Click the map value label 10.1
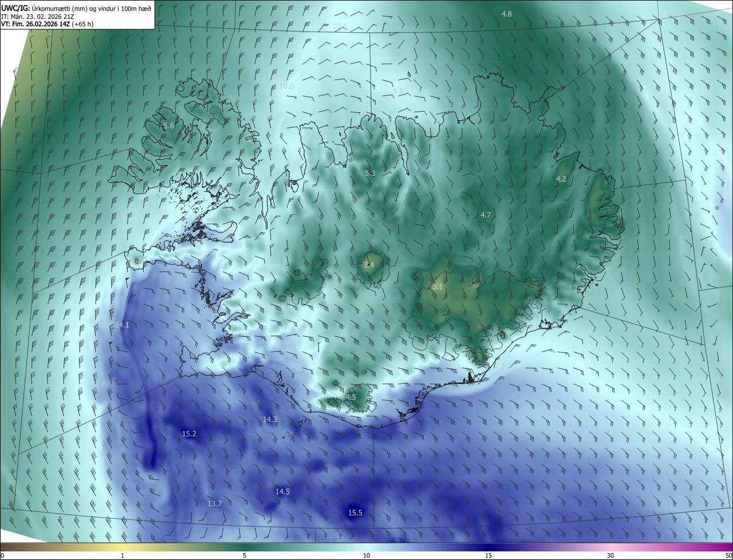Image resolution: width=733 pixels, height=560 pixels. point(340,26)
